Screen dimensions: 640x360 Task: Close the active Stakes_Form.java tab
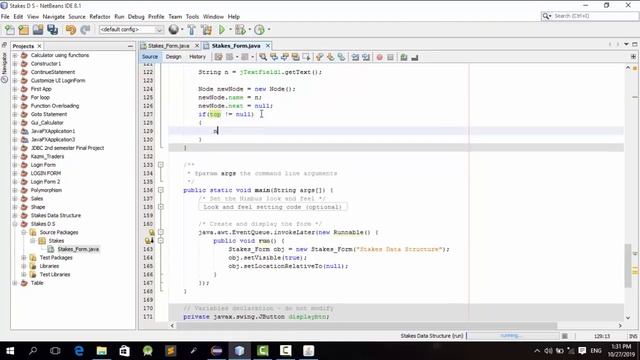click(x=268, y=46)
